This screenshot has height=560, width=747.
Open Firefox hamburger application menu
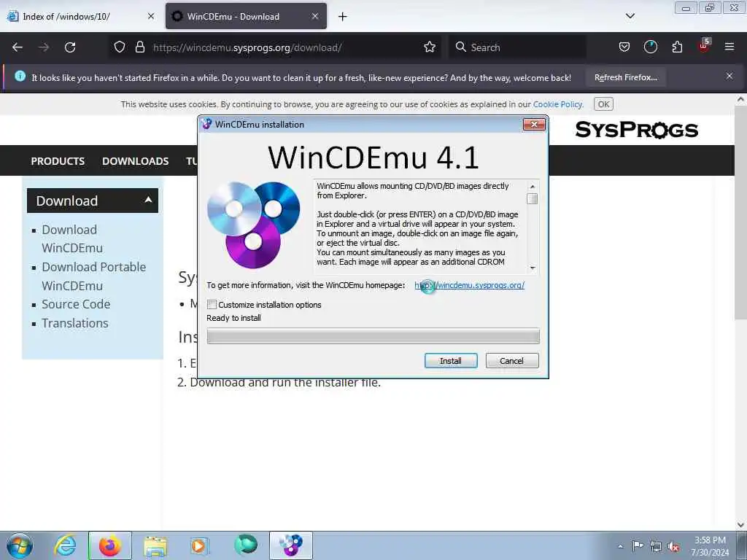pyautogui.click(x=729, y=47)
